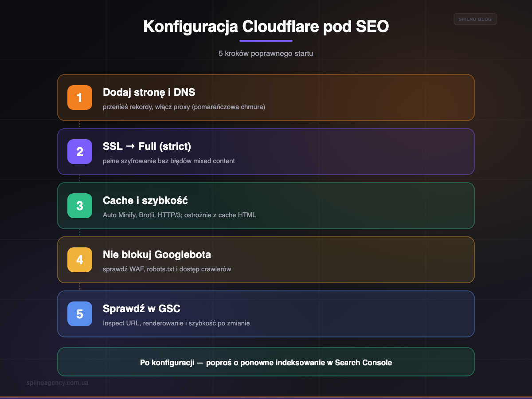Screen dimensions: 532x399
Task: Click the title 'Konfiguracja Cloudflare pod SEO'
Action: (266, 27)
